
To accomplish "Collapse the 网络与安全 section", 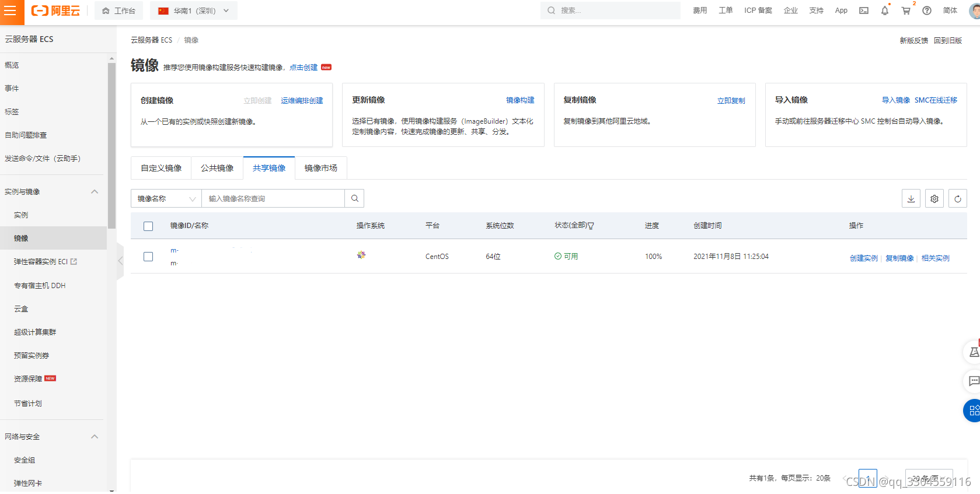I will pos(95,437).
